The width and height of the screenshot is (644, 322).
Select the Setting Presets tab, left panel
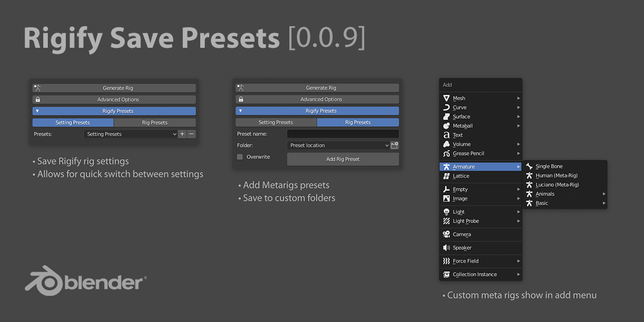73,123
